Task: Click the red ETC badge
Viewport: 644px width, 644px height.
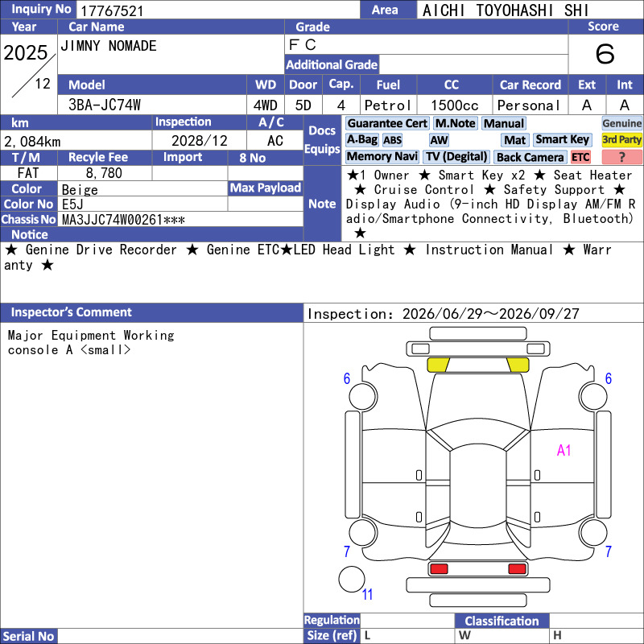Action: [580, 157]
